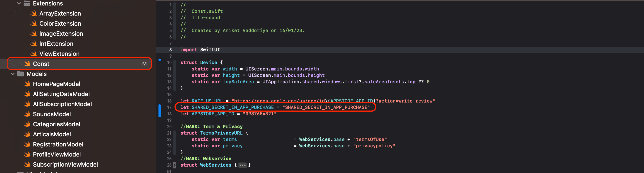
Task: Click the TermsPrivacyURL struct name
Action: point(221,133)
